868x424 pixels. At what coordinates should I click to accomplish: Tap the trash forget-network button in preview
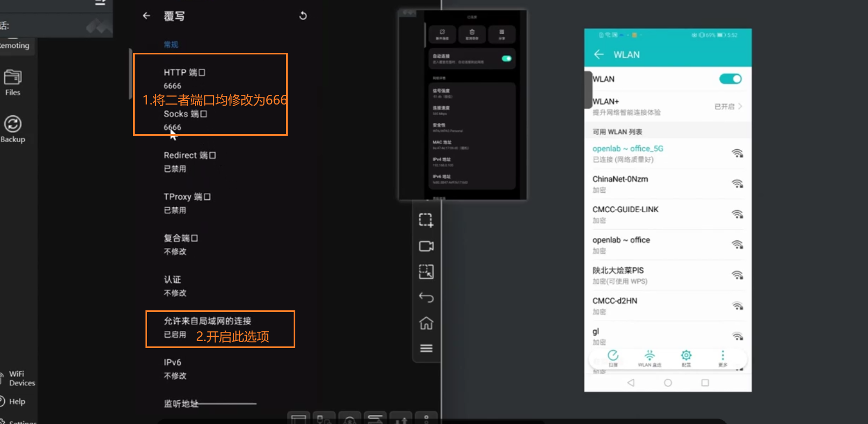(472, 34)
